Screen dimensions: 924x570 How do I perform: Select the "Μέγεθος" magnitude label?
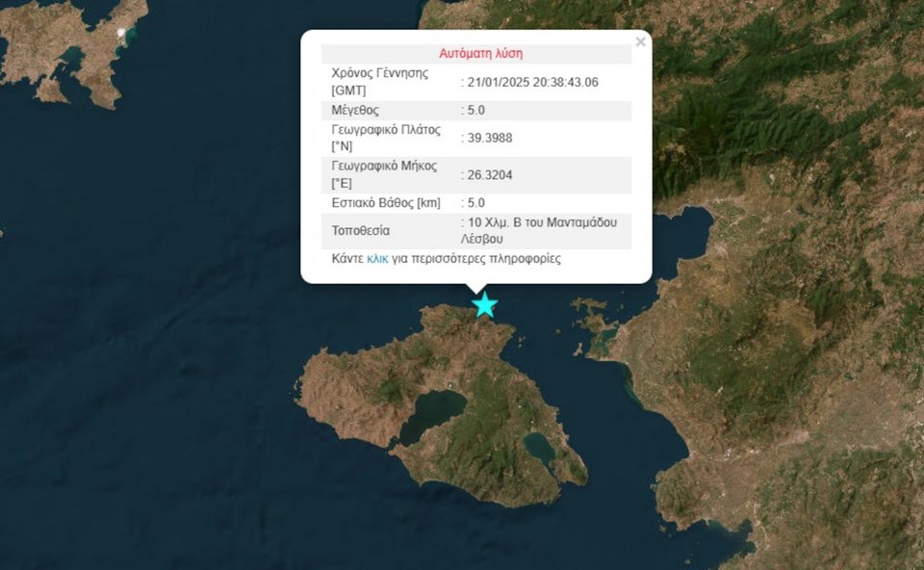pyautogui.click(x=357, y=110)
